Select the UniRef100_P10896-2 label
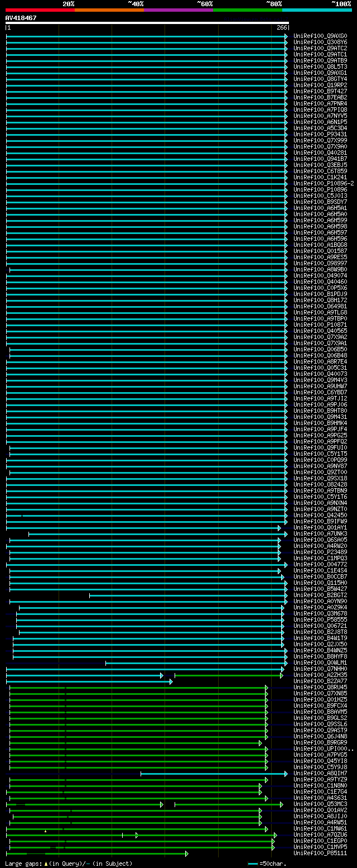Viewport: 357px width, 868px height. [x=324, y=183]
